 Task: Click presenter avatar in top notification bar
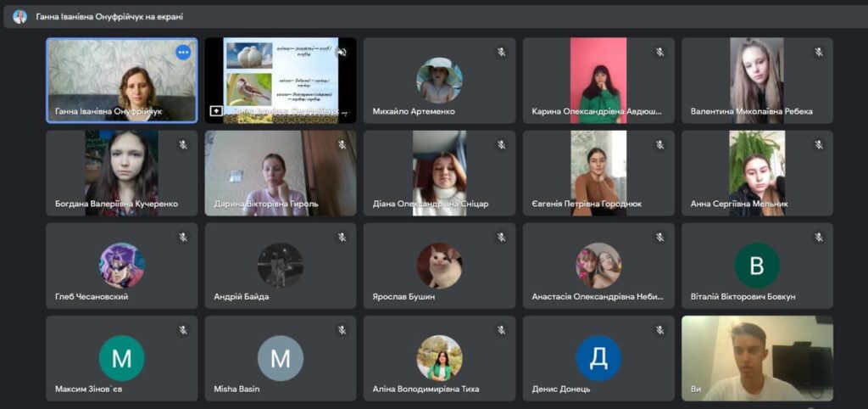pyautogui.click(x=19, y=16)
